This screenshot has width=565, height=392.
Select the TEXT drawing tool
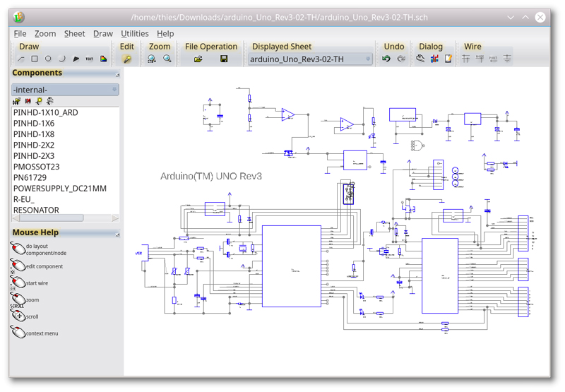pyautogui.click(x=90, y=59)
